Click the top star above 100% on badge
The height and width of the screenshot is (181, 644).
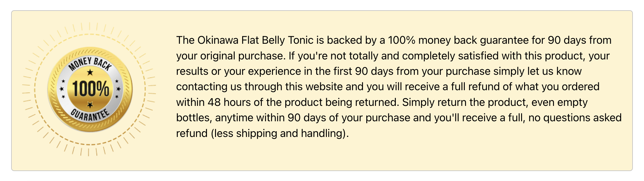click(x=90, y=72)
